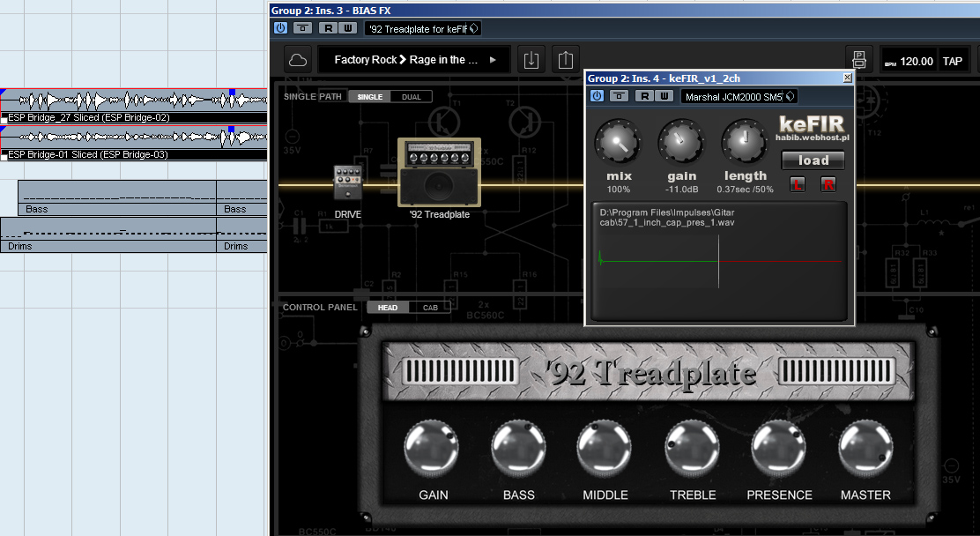This screenshot has width=980, height=536.
Task: Click the '92 Treadplate amp nameplate
Action: pyautogui.click(x=649, y=372)
